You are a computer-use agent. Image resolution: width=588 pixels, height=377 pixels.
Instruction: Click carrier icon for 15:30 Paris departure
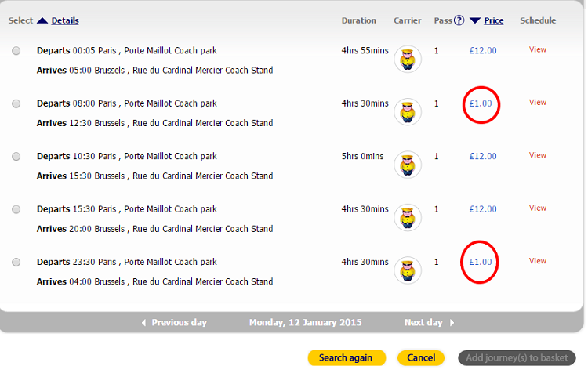[407, 218]
